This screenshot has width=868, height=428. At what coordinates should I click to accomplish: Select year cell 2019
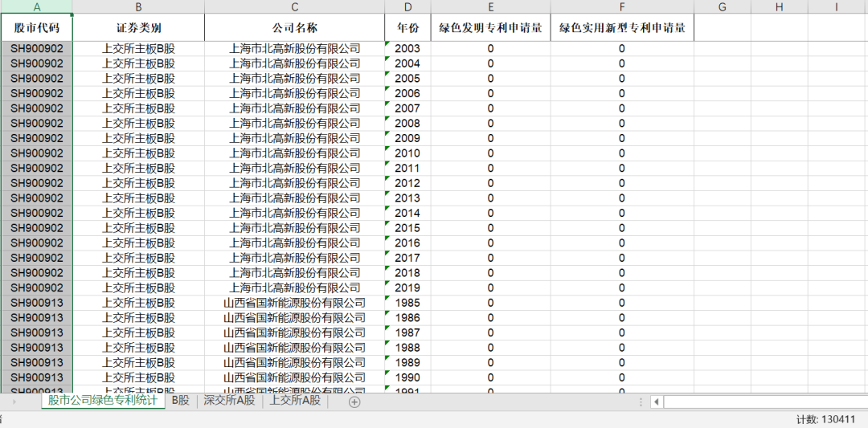pos(408,287)
